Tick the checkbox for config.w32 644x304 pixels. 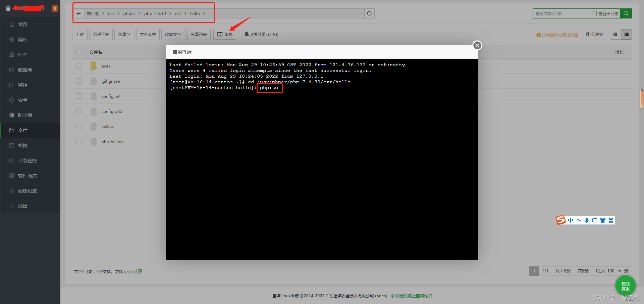click(x=79, y=111)
